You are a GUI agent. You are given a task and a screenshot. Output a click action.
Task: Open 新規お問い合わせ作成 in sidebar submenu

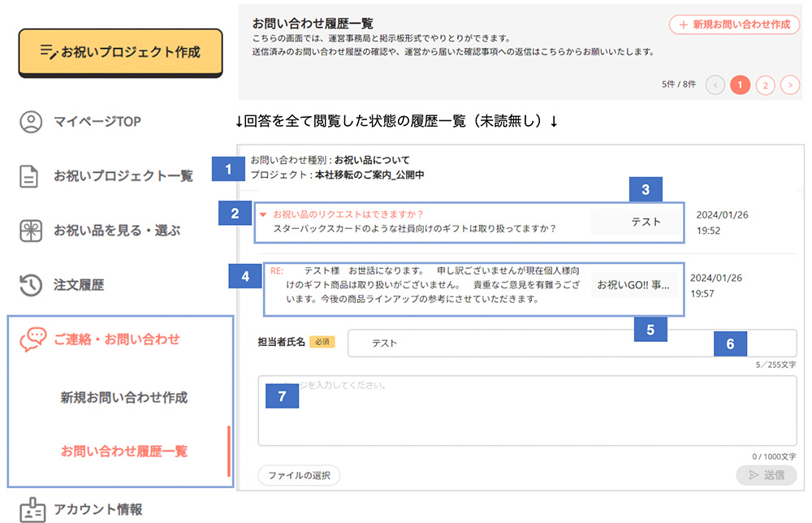123,398
